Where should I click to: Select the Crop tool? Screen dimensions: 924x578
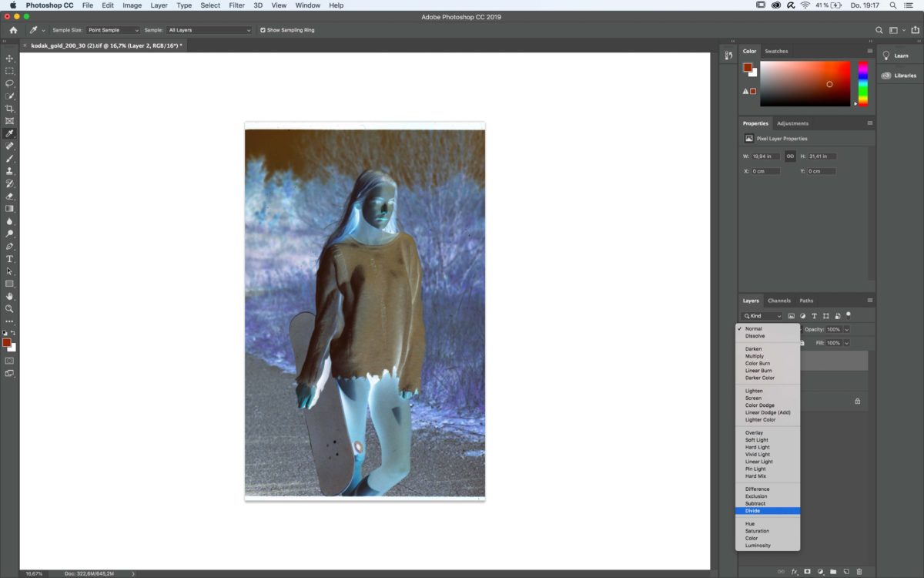coord(9,109)
